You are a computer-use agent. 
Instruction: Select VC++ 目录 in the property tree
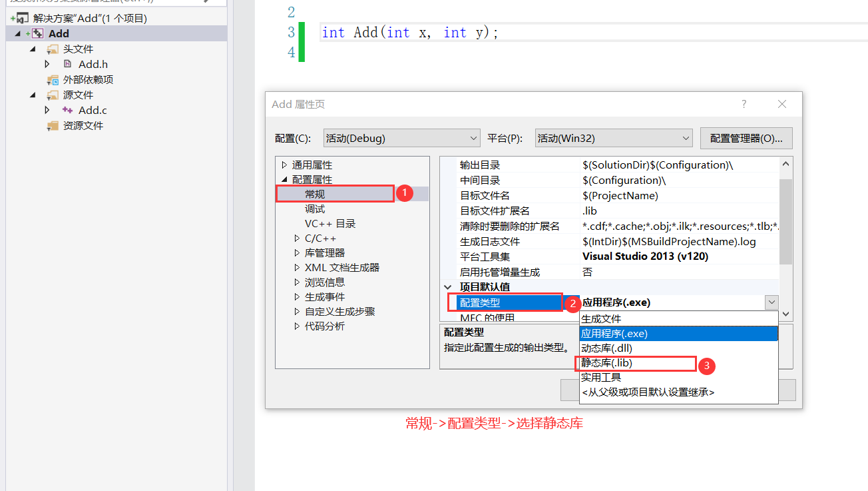330,224
